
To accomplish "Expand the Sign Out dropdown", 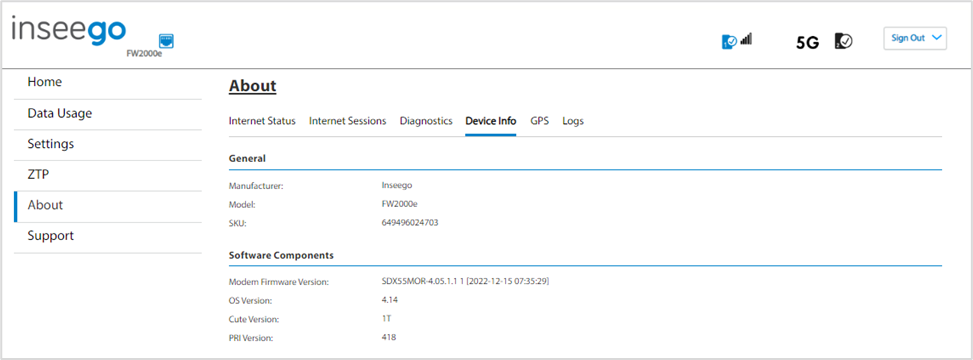I will click(x=915, y=38).
